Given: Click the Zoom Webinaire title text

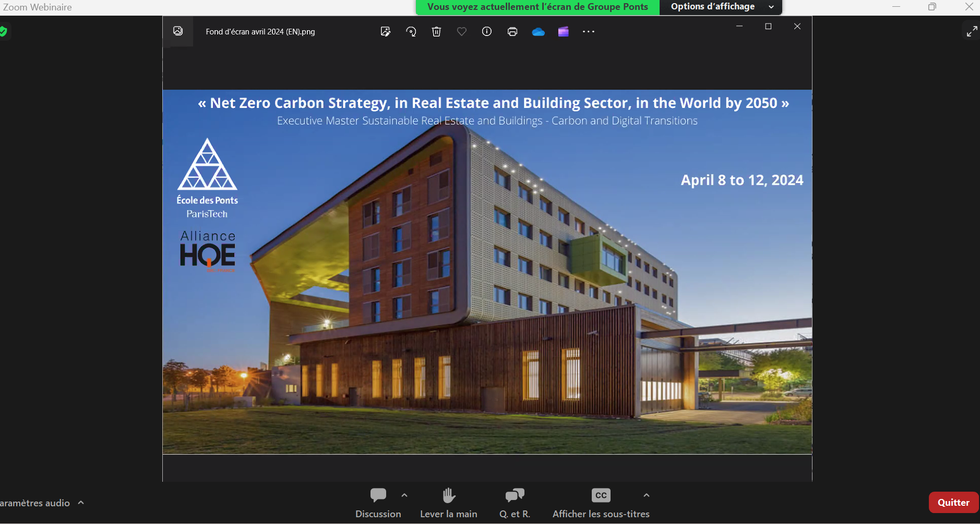Looking at the screenshot, I should [38, 7].
